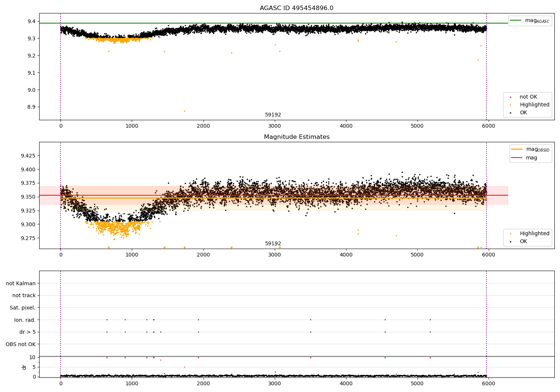This screenshot has width=560, height=392.
Task: Click the 'dr' axis label
Action: tap(24, 367)
